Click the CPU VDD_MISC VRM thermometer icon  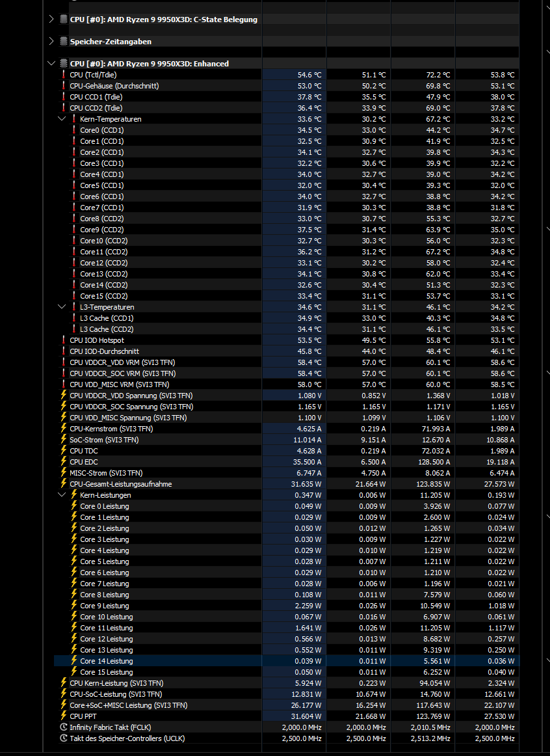[63, 385]
